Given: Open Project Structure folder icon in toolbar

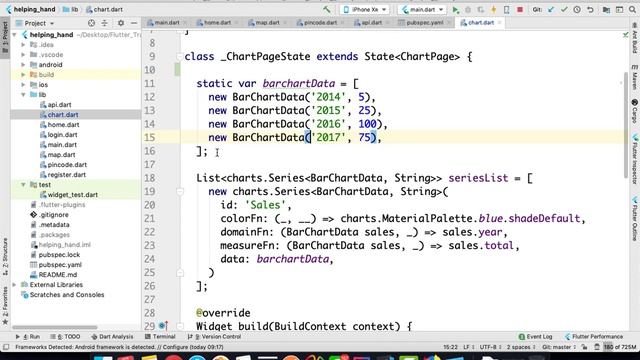Looking at the screenshot, I should pos(606,9).
